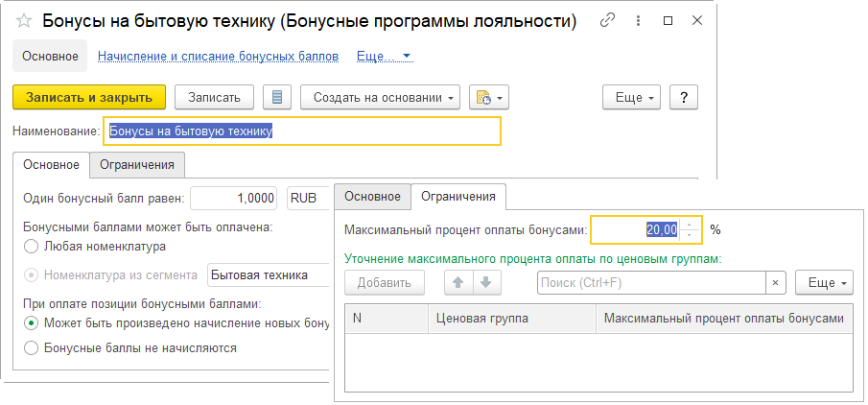
Task: Click Добавить button for price groups
Action: [x=385, y=282]
